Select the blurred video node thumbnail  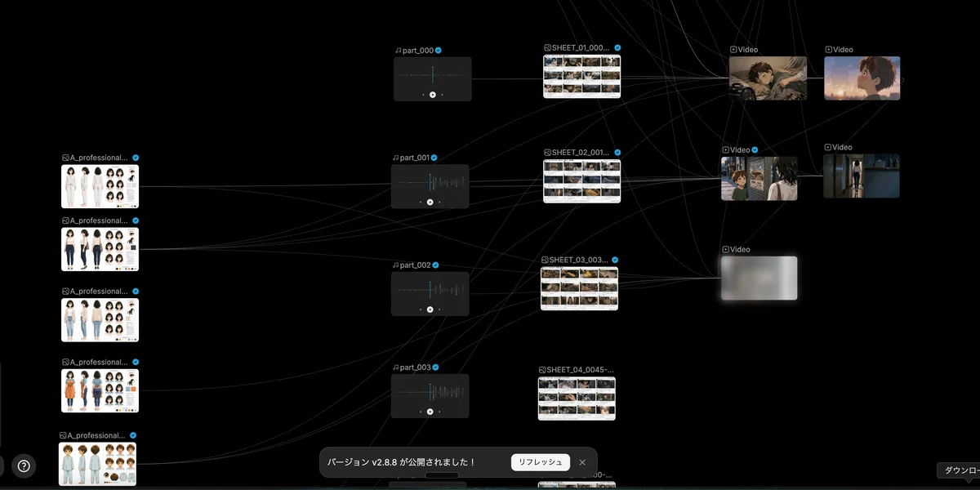coord(759,278)
